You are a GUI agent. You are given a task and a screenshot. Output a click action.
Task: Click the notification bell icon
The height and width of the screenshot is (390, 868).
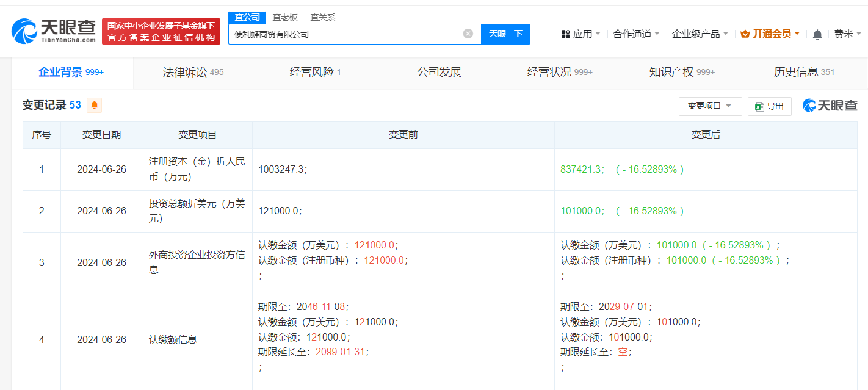coord(817,34)
